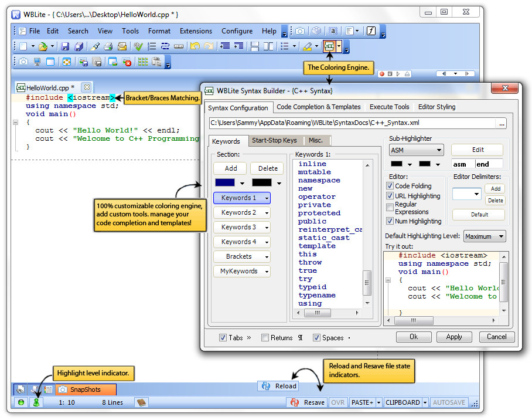Switch to Code Completion & Templates tab

tap(318, 107)
